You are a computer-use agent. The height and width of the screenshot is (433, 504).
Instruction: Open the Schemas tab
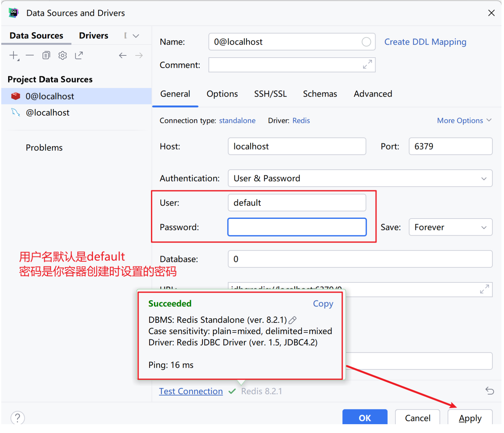[320, 94]
